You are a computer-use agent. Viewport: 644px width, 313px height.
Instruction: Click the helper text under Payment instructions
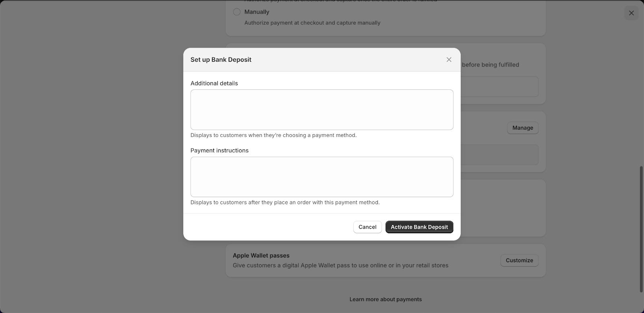click(285, 202)
